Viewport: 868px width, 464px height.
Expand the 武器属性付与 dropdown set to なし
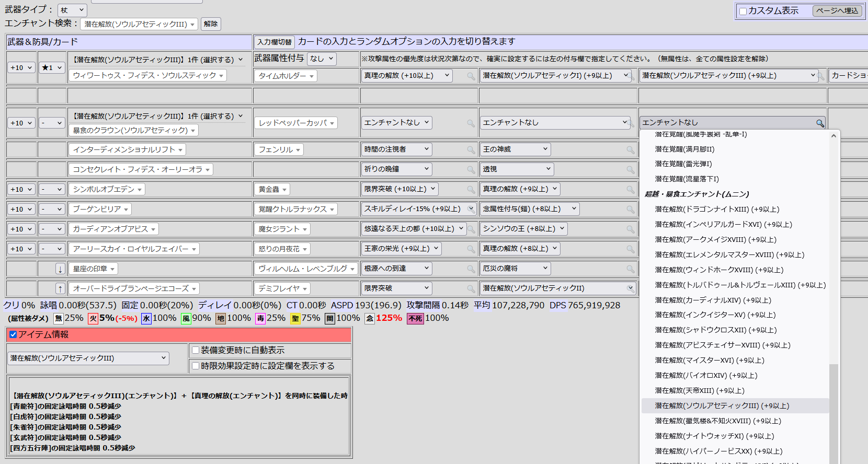(322, 59)
